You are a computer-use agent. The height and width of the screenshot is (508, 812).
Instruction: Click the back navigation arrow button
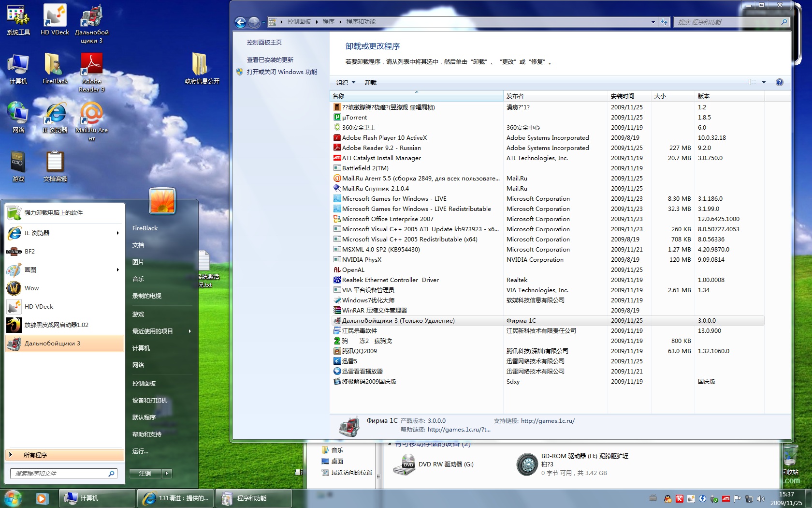[240, 22]
